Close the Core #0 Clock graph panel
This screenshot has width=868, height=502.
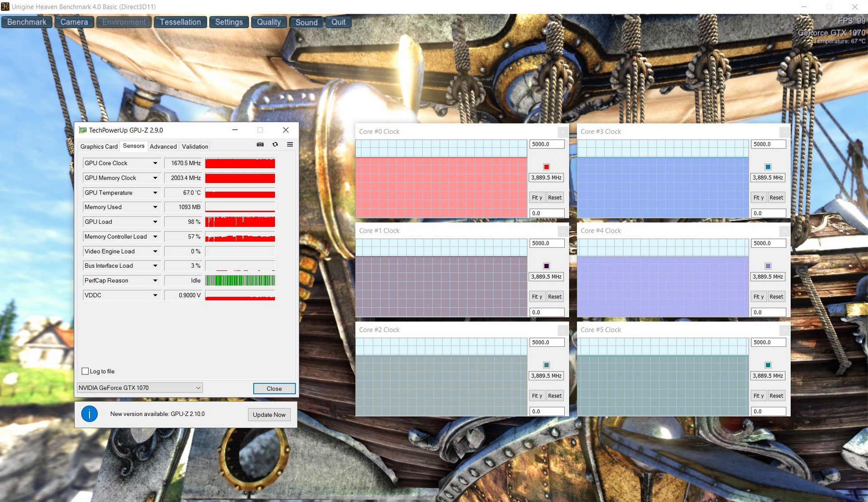(x=563, y=132)
